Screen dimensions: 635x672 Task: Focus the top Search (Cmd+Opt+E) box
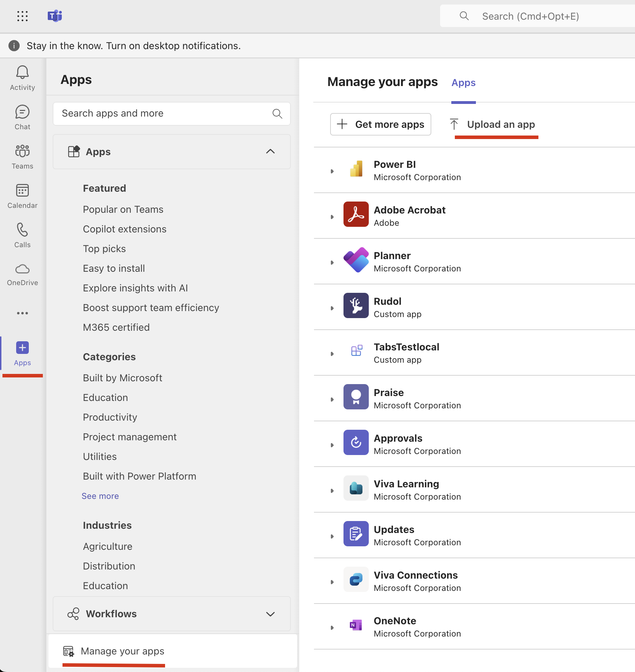(x=537, y=16)
